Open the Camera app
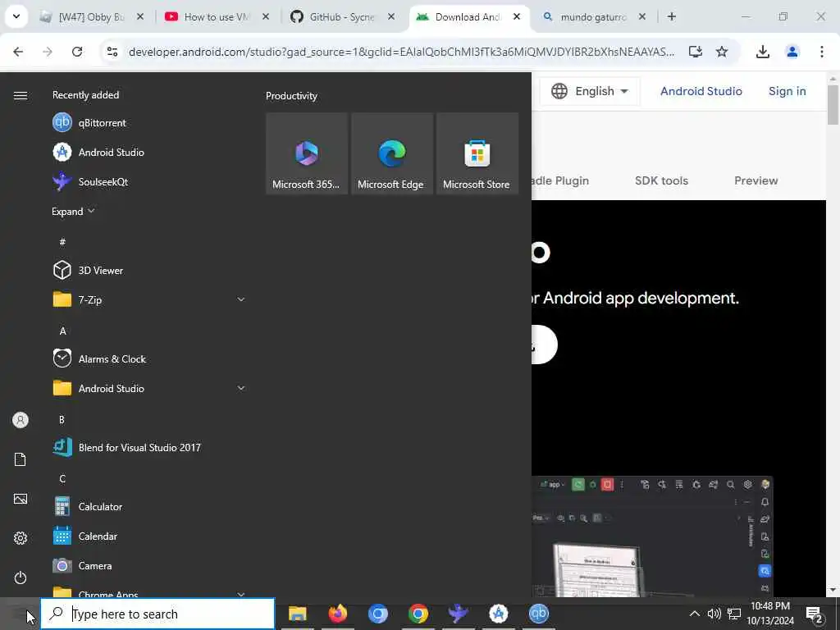 point(149,566)
